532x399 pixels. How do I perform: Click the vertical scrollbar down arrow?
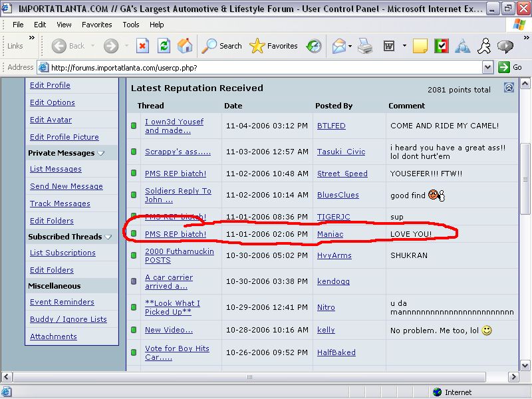pos(525,365)
